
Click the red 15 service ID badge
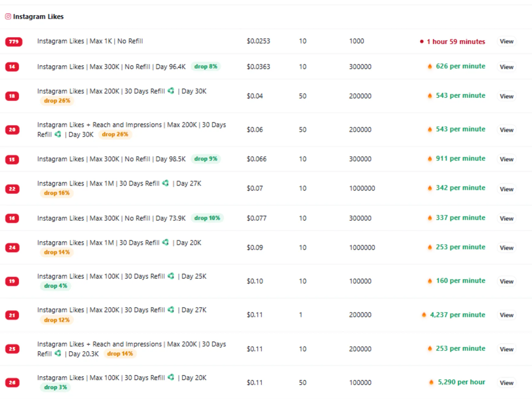click(12, 159)
